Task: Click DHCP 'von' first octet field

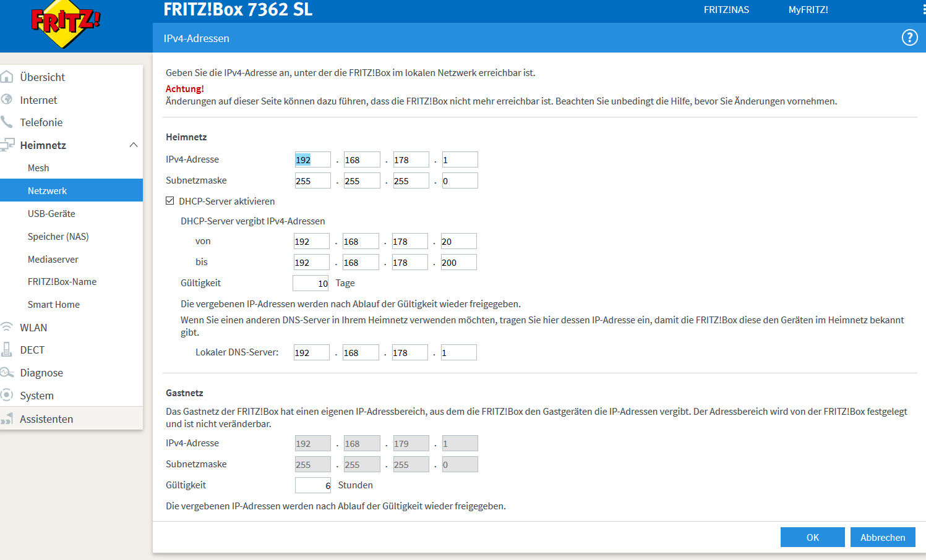Action: pos(311,241)
